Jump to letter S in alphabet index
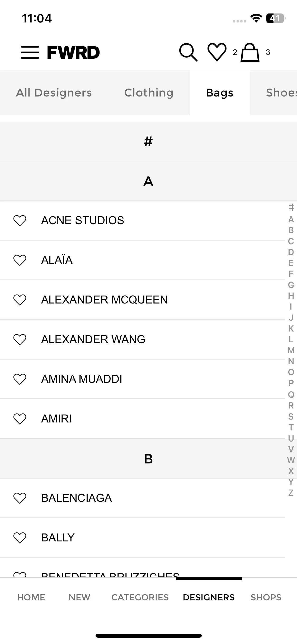This screenshot has width=297, height=644. (x=291, y=416)
